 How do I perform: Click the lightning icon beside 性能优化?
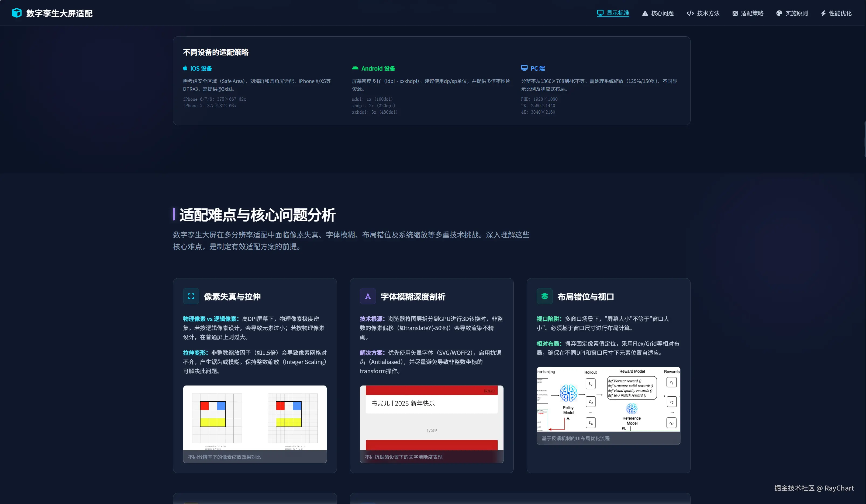pos(823,13)
